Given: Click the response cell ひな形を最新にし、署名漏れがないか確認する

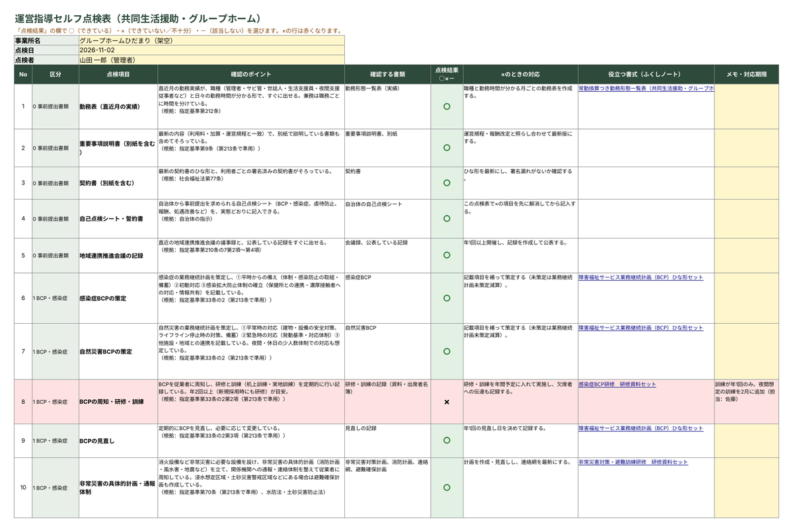Looking at the screenshot, I should point(521,182).
